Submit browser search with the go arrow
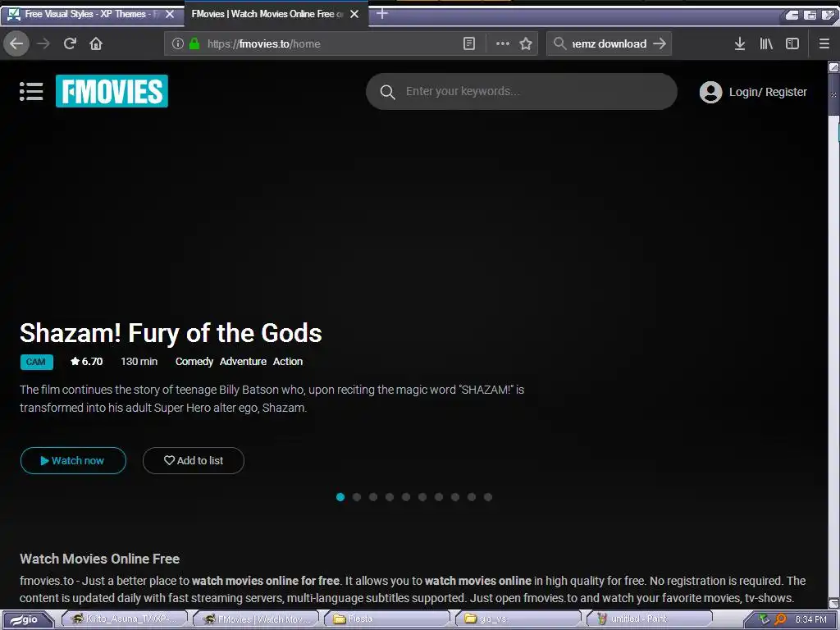The image size is (840, 630). coord(660,44)
